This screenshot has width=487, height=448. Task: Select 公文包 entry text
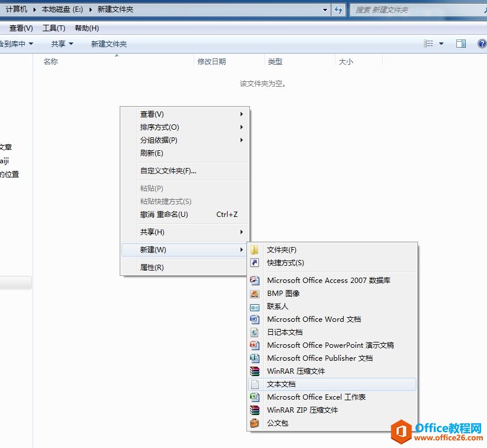click(x=277, y=423)
